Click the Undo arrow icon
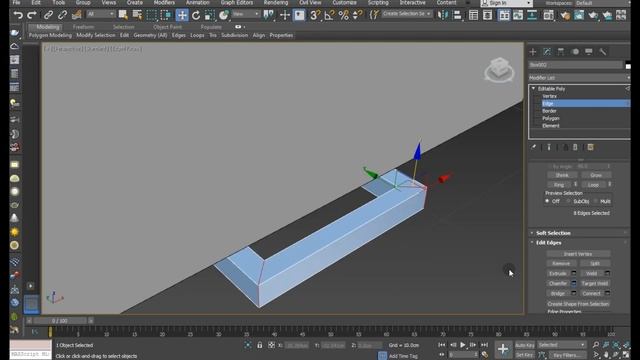This screenshot has height=360, width=640. (18, 15)
